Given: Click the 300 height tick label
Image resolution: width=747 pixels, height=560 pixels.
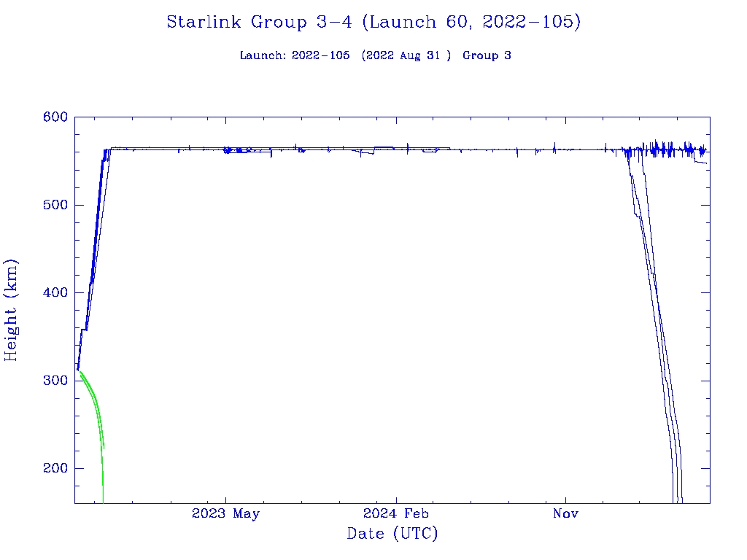Looking at the screenshot, I should [55, 381].
